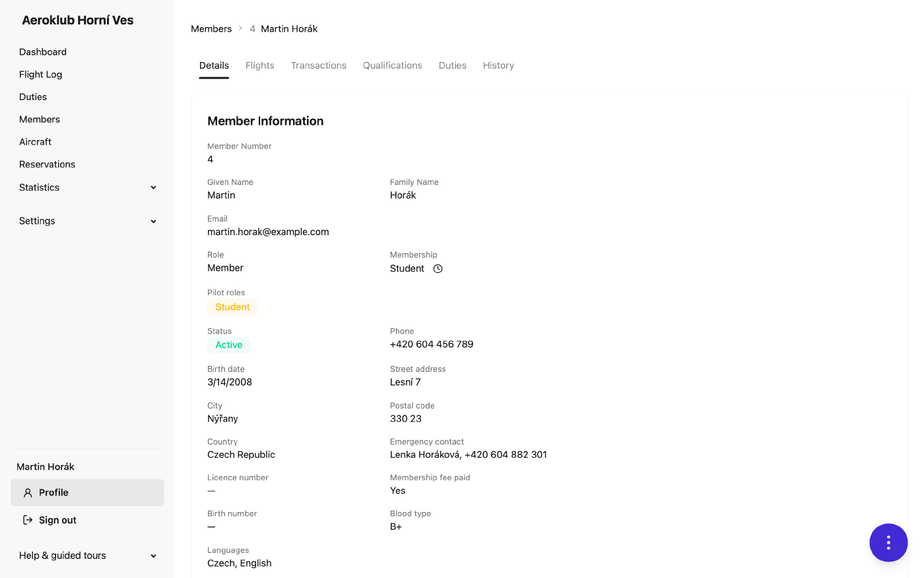Expand Help & guided tours chevron
This screenshot has height=578, width=924.
(154, 556)
